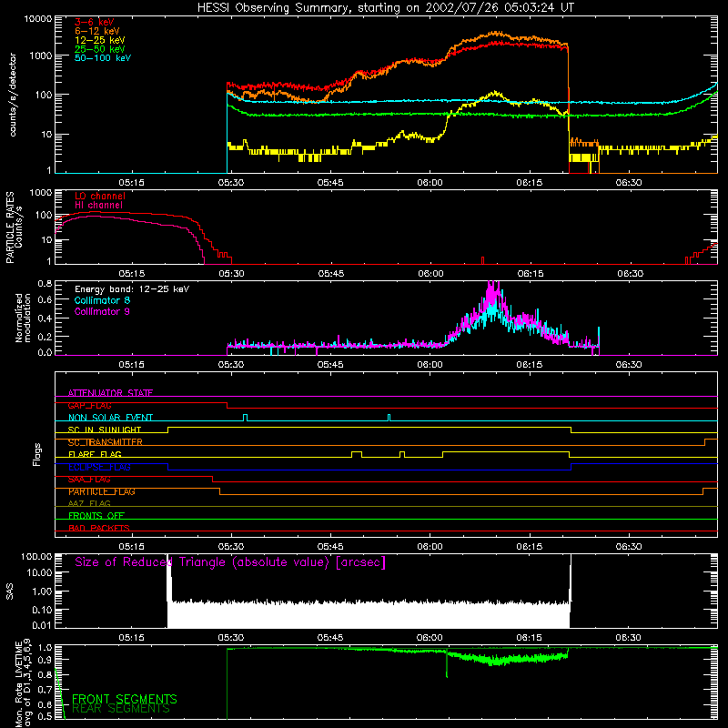Select the cyan '50-100 keV' legend label

103,58
